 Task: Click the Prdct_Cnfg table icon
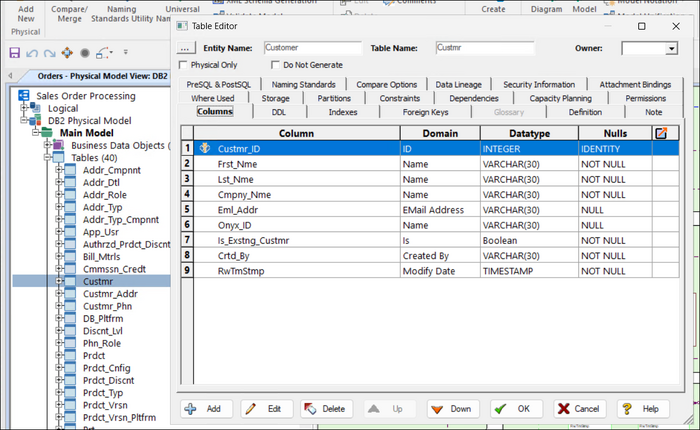(70, 368)
